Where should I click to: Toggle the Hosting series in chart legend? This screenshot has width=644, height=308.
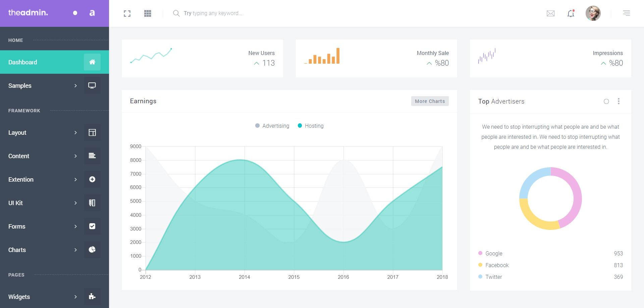pos(311,126)
